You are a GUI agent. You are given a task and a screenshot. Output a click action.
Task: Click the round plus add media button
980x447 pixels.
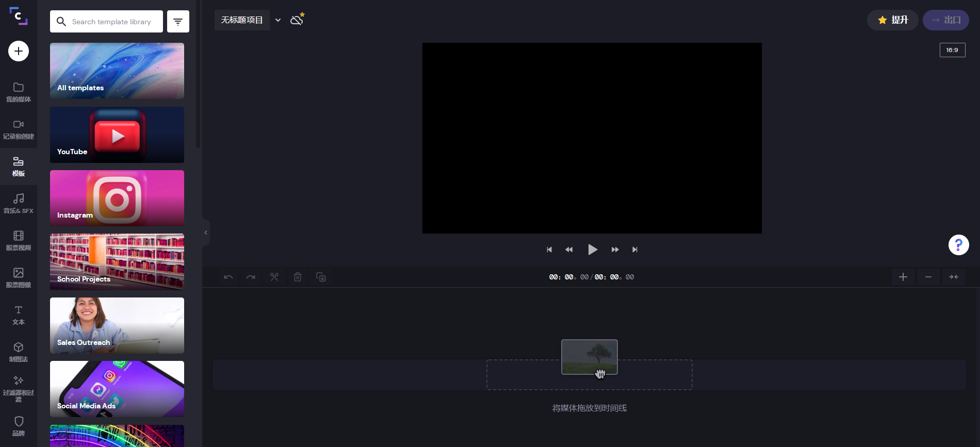(19, 51)
